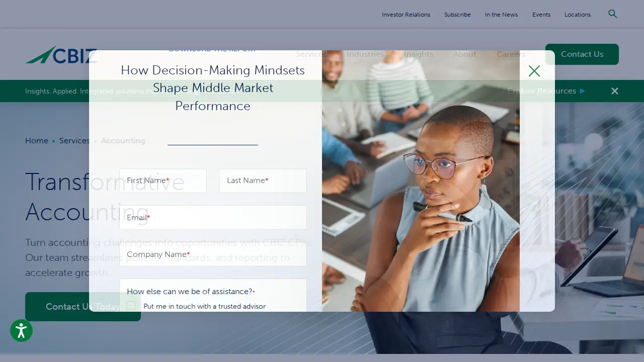Go to Home breadcrumb
The image size is (644, 362).
[37, 141]
